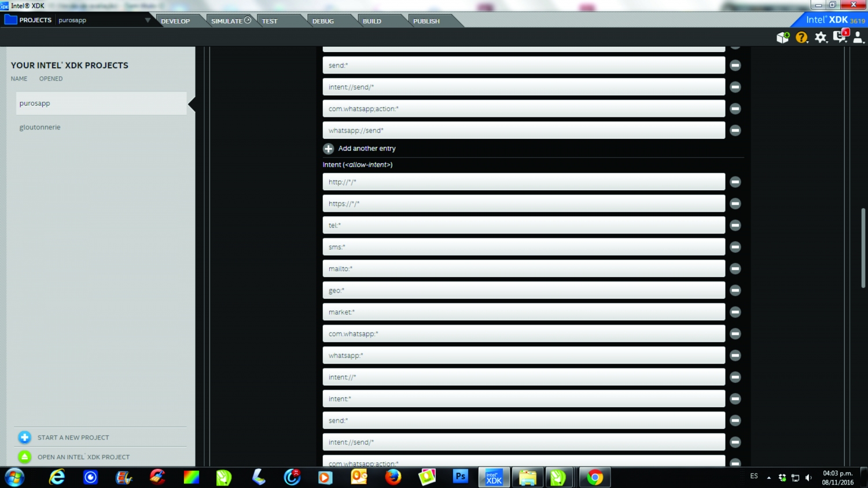
Task: Remove the geo:* intent entry
Action: tap(735, 290)
